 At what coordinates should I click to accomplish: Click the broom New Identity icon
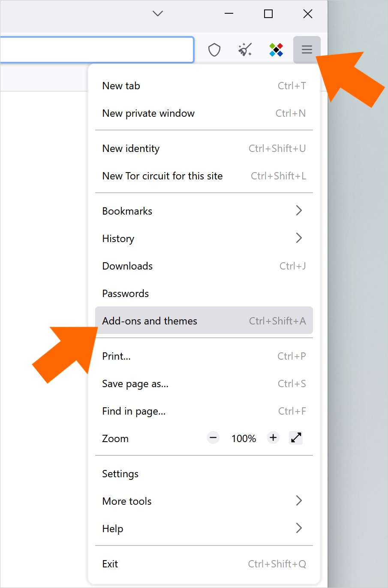pos(245,50)
